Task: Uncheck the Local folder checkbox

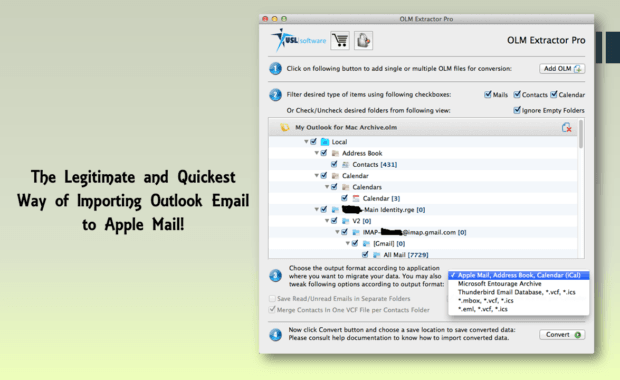Action: [x=314, y=142]
